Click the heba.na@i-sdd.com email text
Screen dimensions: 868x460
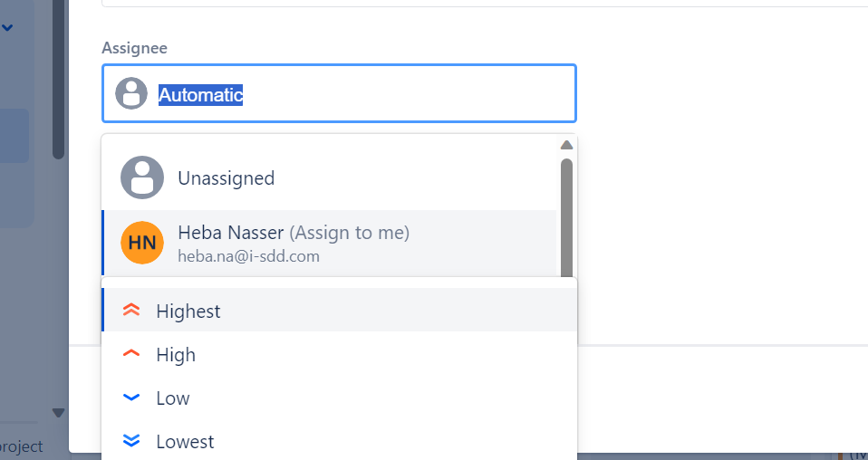pyautogui.click(x=248, y=256)
